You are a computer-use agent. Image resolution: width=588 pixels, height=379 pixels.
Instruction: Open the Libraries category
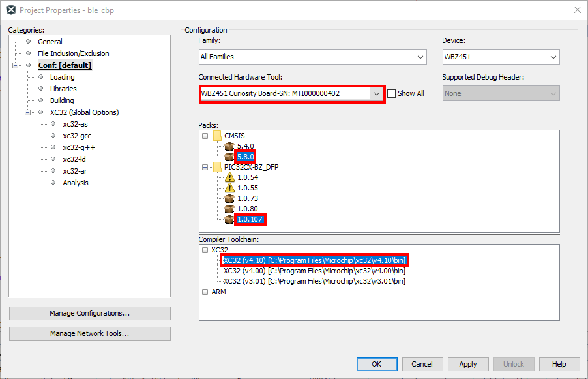point(63,89)
